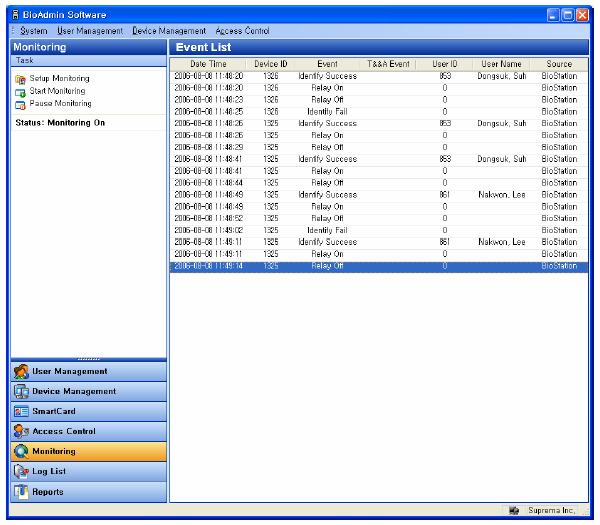
Task: Sort by Event column header
Action: pyautogui.click(x=327, y=64)
